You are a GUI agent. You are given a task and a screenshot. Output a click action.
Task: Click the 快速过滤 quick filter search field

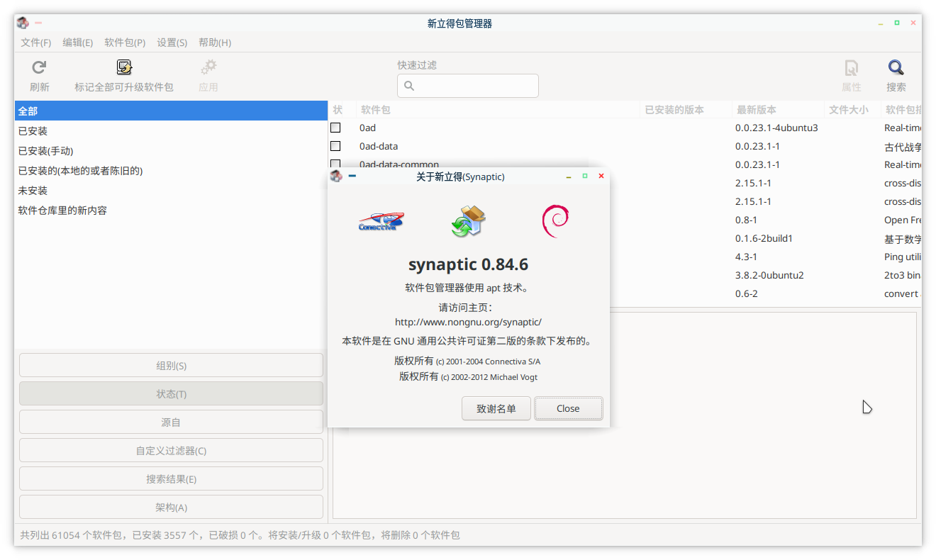click(468, 86)
